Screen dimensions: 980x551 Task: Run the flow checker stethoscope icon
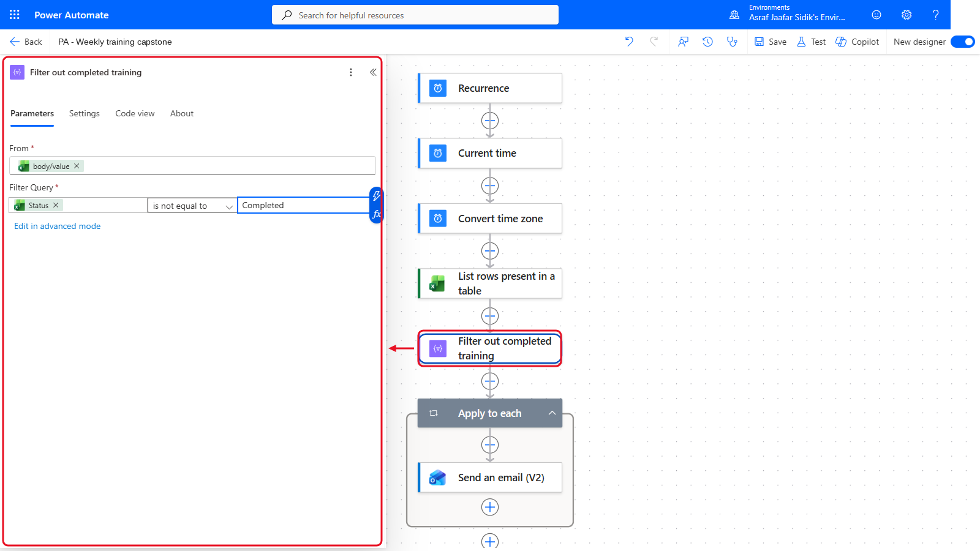coord(732,42)
